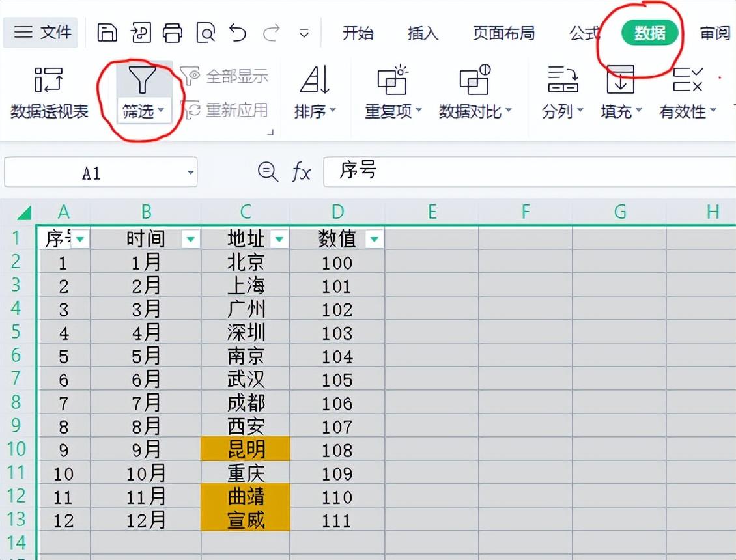Click the select-all corner triangle
Screen dimensions: 736x560
[x=24, y=213]
